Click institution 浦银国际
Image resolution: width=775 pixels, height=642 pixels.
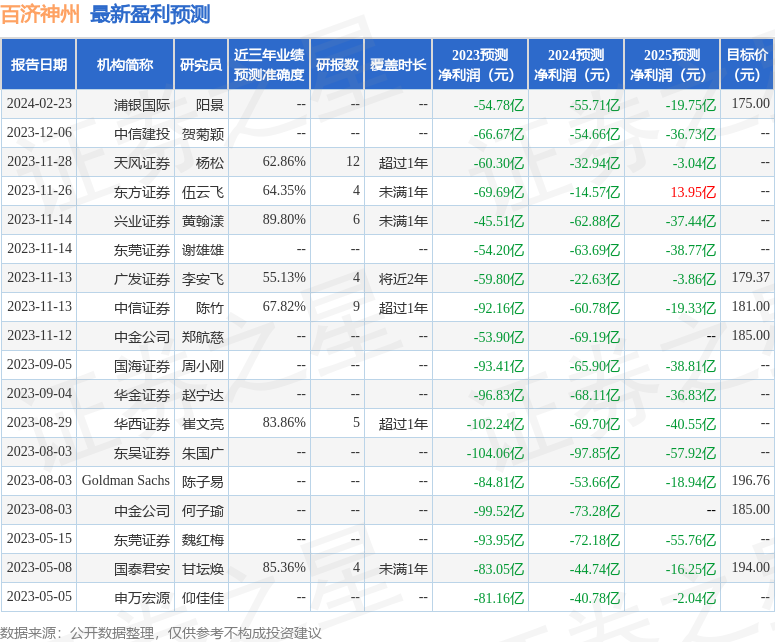point(142,105)
